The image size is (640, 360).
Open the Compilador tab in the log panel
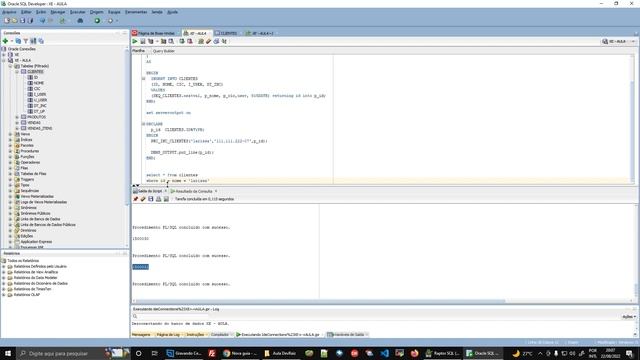220,334
